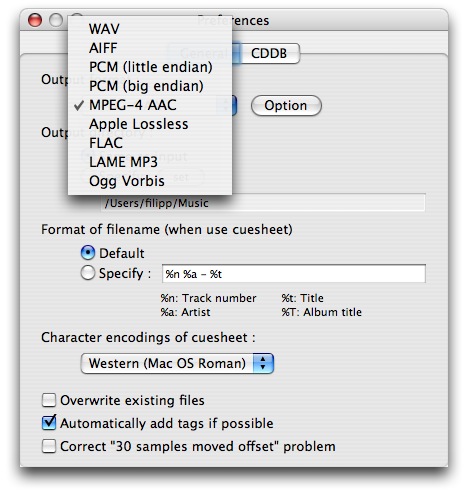Uncheck Automatically add tags if possible
Viewport: 465px width, 492px height.
pyautogui.click(x=49, y=423)
